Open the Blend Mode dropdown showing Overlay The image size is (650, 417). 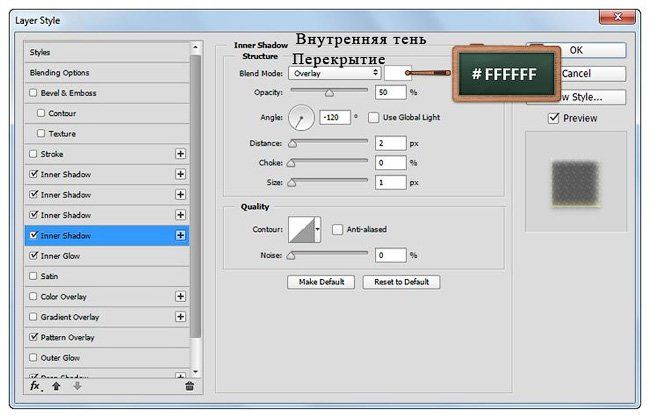point(335,73)
